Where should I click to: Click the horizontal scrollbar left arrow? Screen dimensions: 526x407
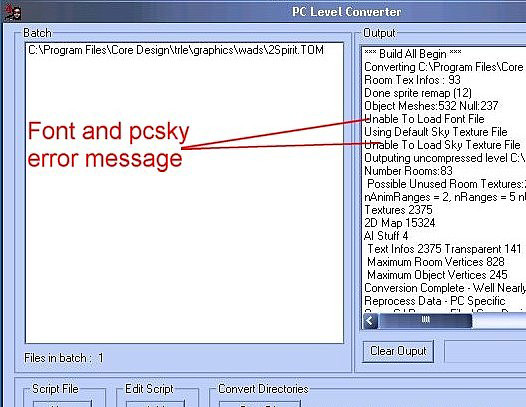370,321
